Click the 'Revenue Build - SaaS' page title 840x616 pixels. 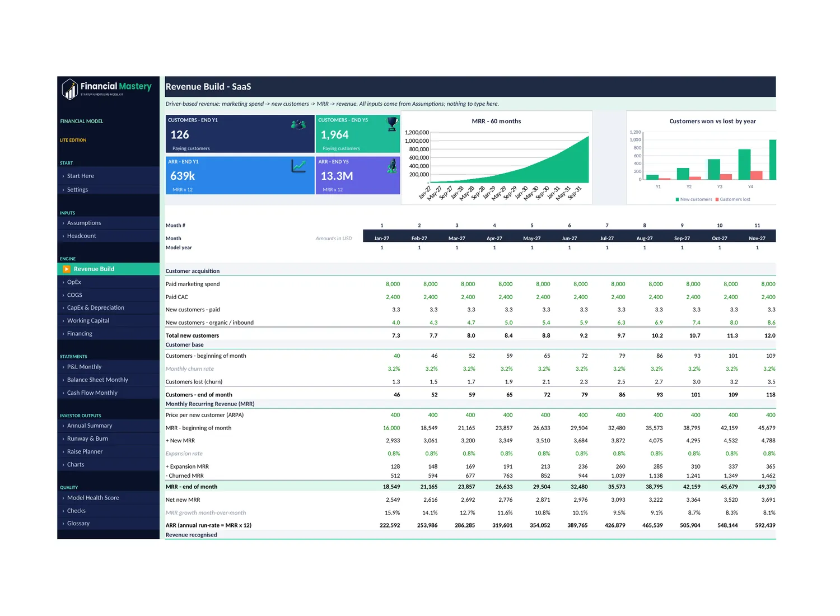(x=208, y=87)
